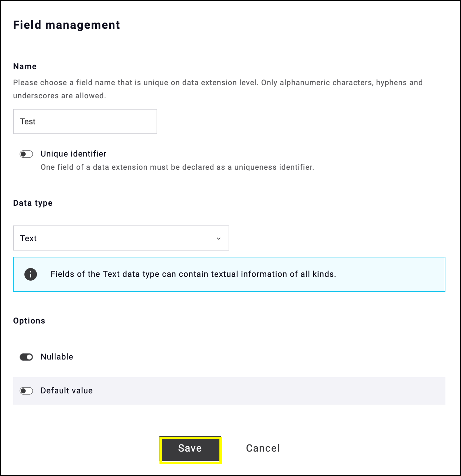Click the Unique identifier label text

(73, 154)
